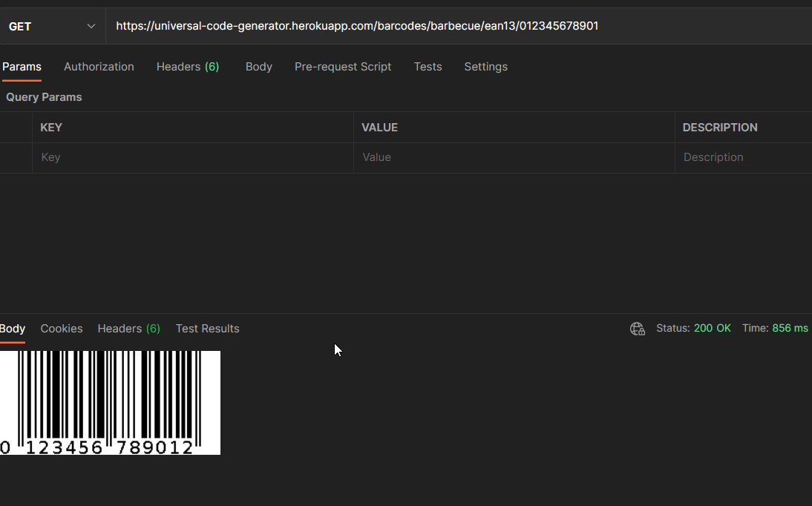Open the Tests tab
Viewport: 812px width, 506px height.
(428, 66)
